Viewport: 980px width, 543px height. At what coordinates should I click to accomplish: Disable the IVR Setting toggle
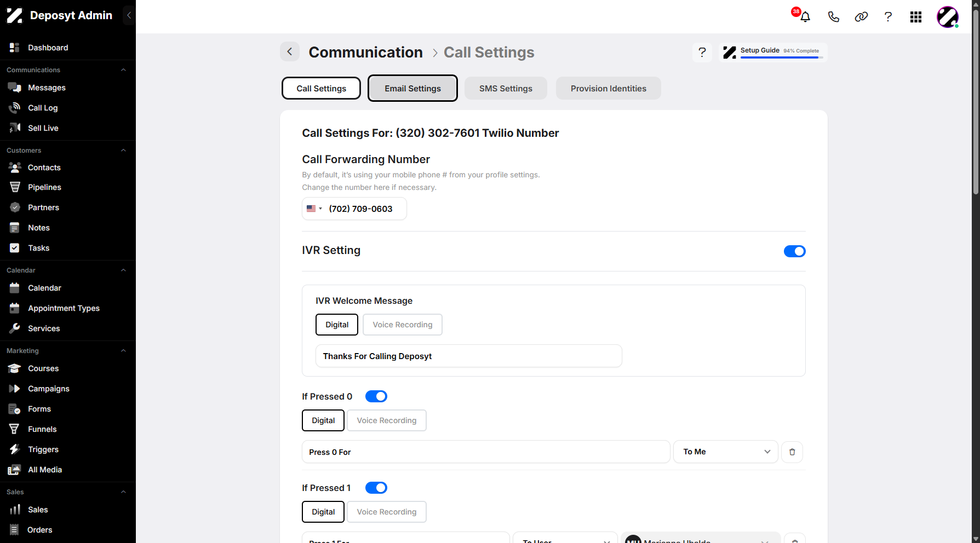point(794,251)
